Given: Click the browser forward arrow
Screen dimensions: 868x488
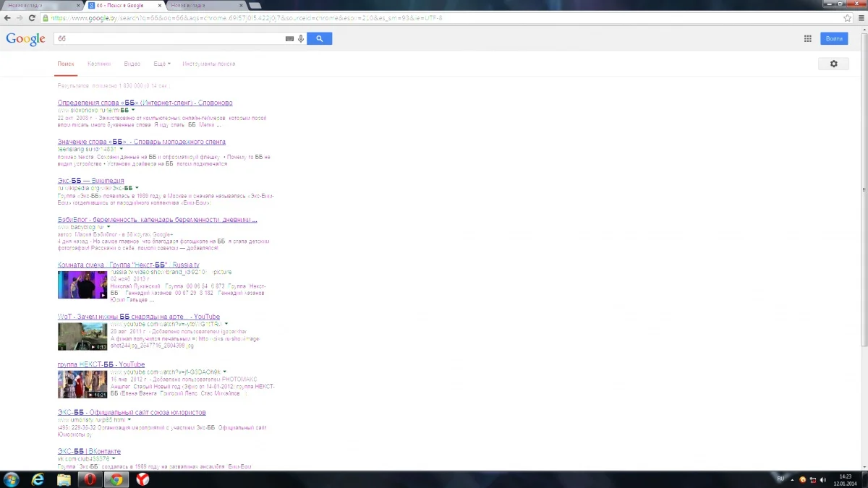Looking at the screenshot, I should pos(20,17).
